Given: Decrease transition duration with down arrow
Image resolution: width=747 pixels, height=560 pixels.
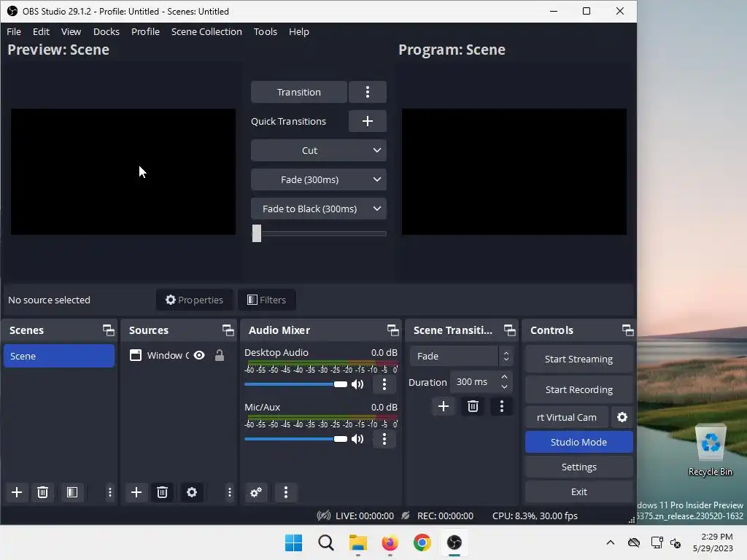Looking at the screenshot, I should tap(505, 386).
